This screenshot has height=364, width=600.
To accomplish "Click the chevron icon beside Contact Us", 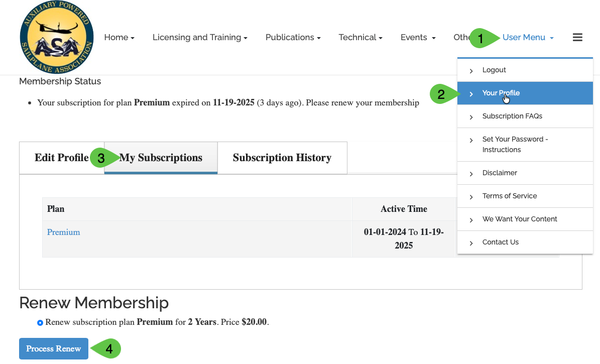I will [x=471, y=243].
